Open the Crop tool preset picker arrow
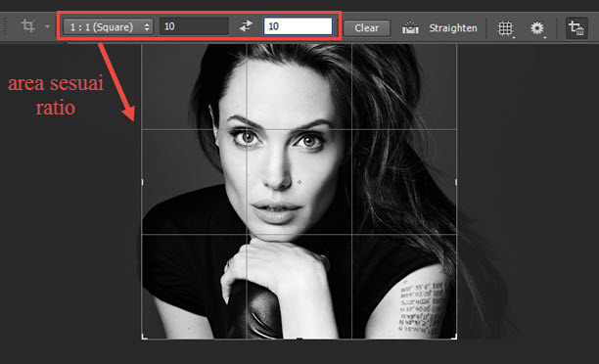 click(47, 26)
